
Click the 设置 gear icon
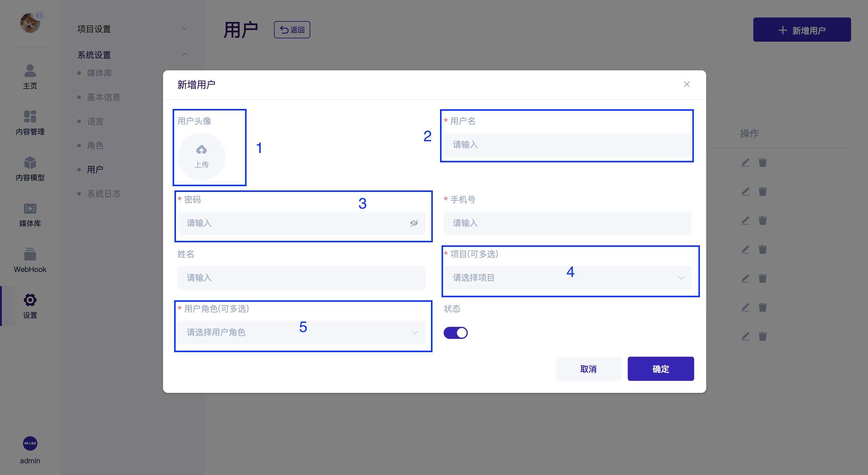click(30, 300)
